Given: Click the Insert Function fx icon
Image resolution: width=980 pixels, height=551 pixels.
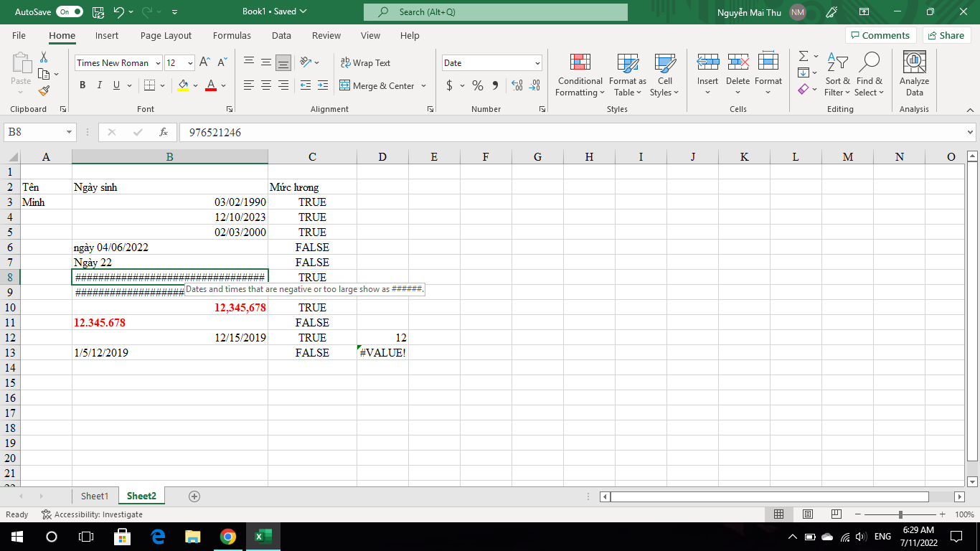Looking at the screenshot, I should point(164,132).
